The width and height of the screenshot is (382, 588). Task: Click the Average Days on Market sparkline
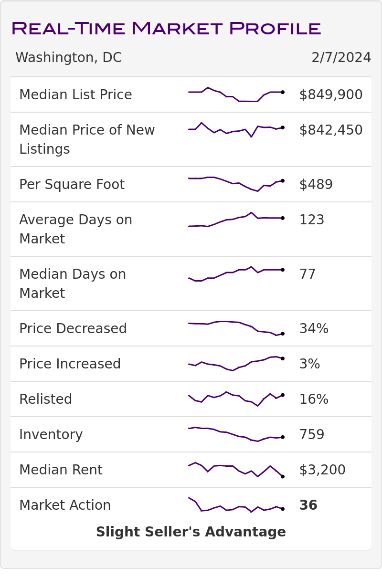236,220
